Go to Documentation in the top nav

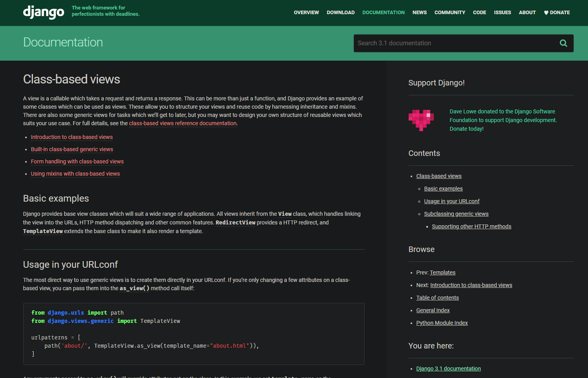tap(383, 13)
